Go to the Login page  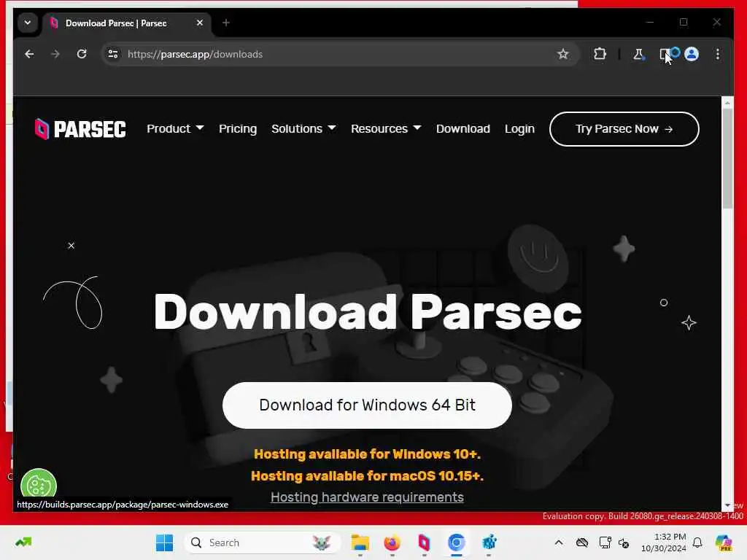tap(519, 128)
